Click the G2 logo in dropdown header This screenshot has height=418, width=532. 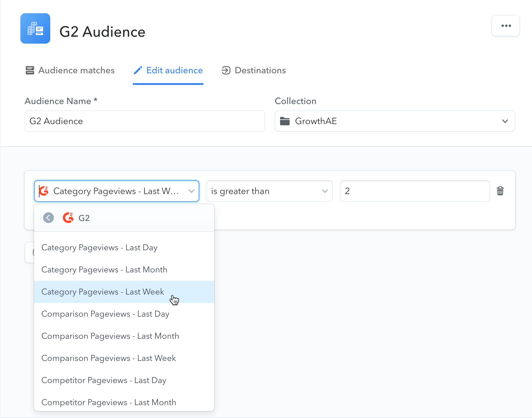[x=68, y=218]
